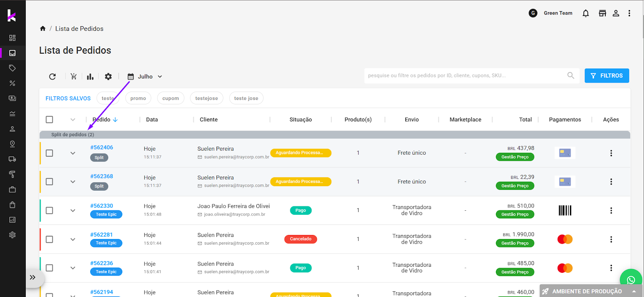Open the Julho month dropdown
This screenshot has width=644, height=297.
pos(145,77)
